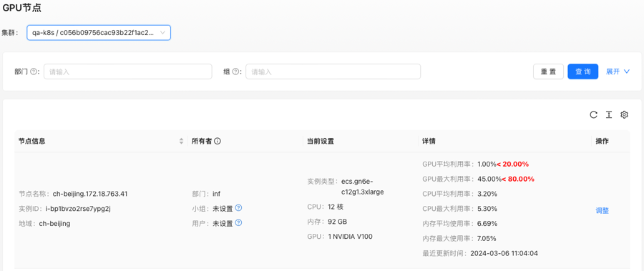
Task: Click the 重置 reset button
Action: 548,72
